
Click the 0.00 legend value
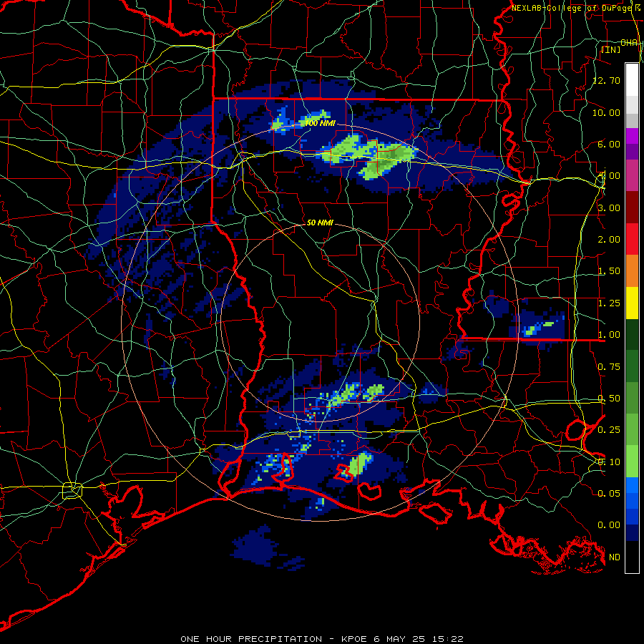(609, 525)
